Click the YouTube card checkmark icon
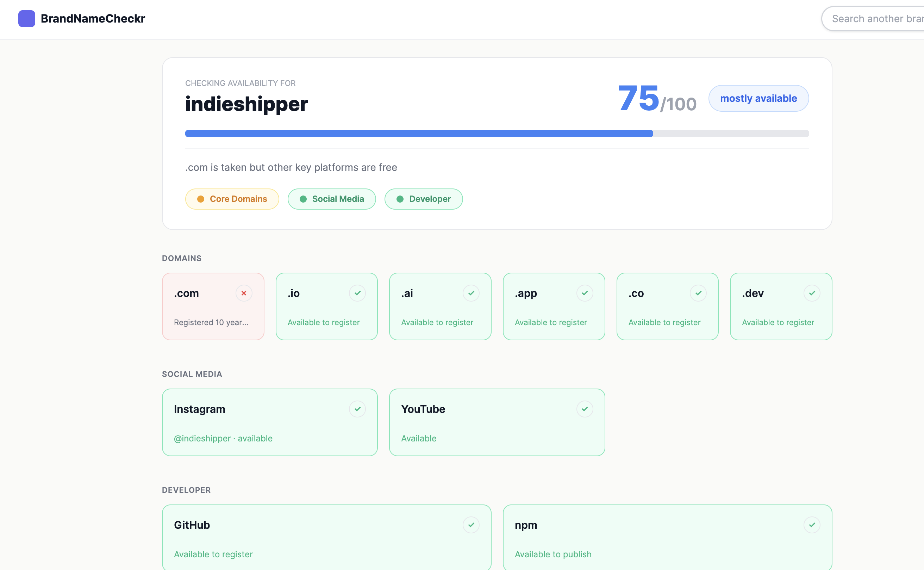The image size is (924, 570). coord(585,409)
